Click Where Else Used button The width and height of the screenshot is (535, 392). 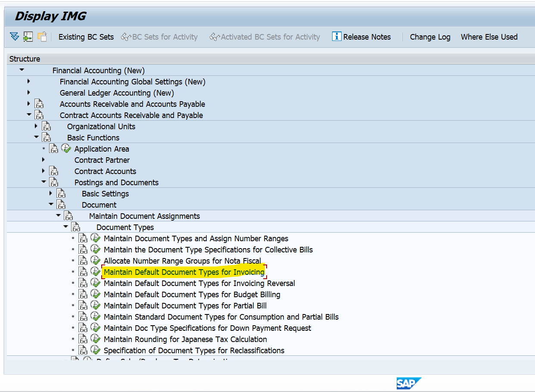489,37
